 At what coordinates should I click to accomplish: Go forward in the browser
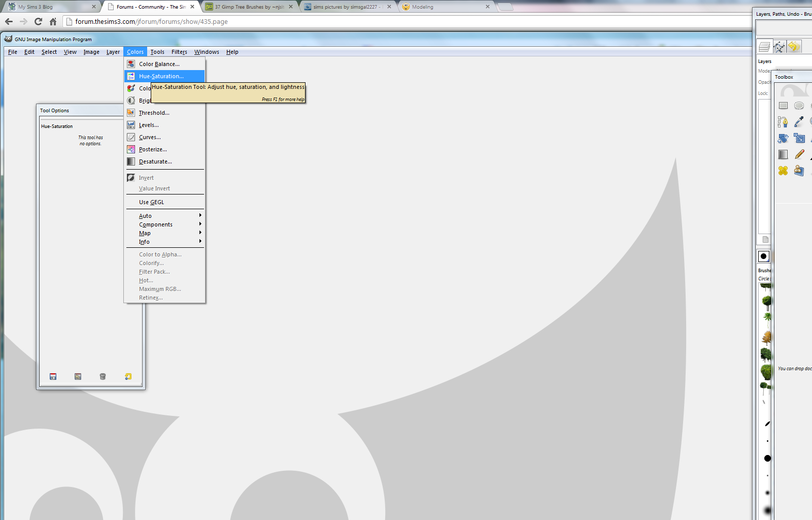(x=23, y=21)
